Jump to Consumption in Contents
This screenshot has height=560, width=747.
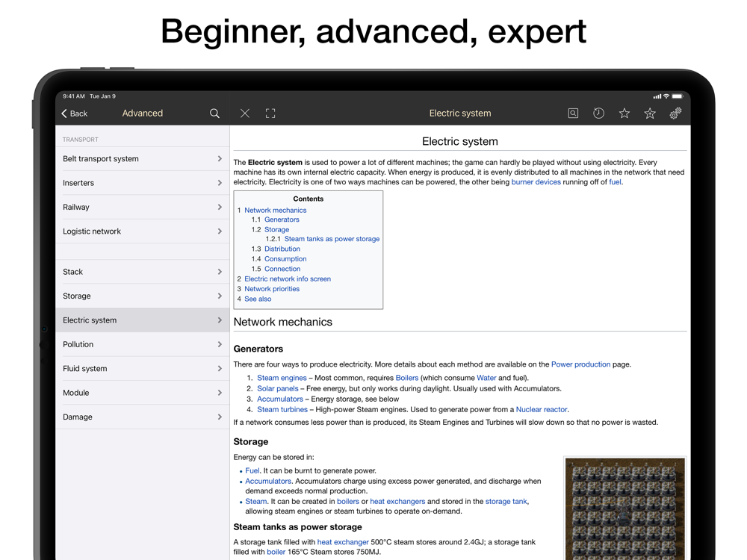(285, 259)
